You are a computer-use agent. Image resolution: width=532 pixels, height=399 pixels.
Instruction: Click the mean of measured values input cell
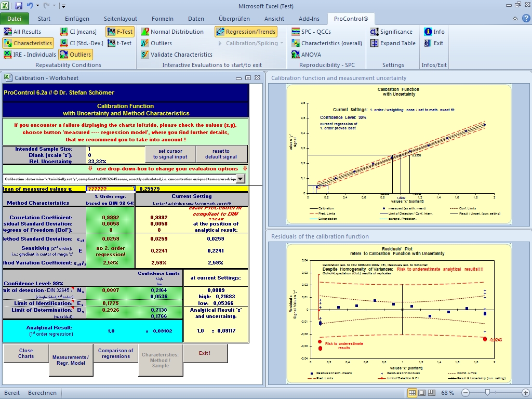110,189
